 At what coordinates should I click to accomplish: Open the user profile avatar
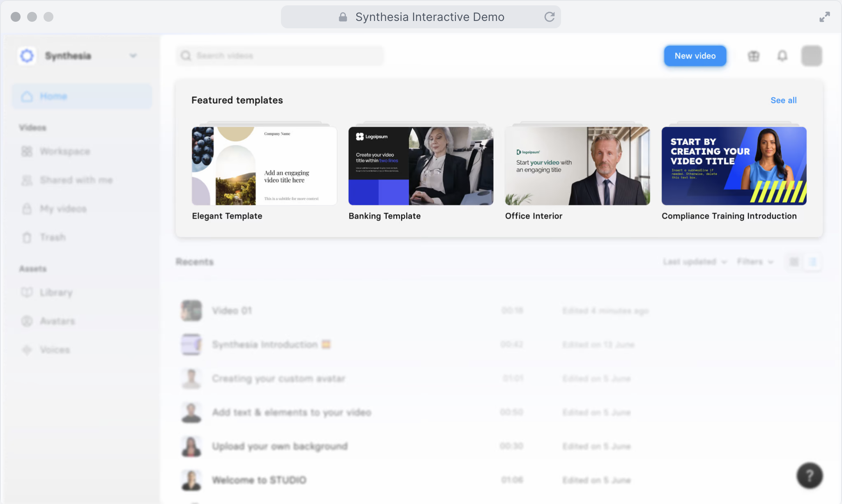tap(811, 56)
